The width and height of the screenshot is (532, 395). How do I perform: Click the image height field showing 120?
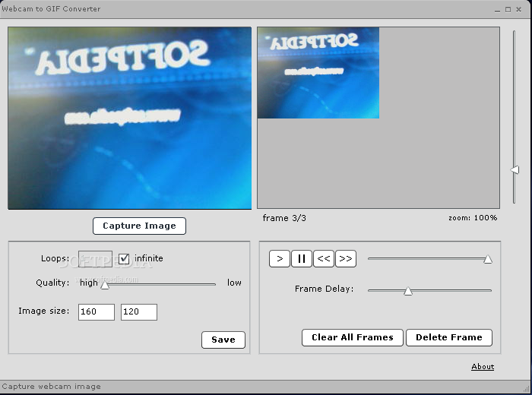tap(139, 312)
